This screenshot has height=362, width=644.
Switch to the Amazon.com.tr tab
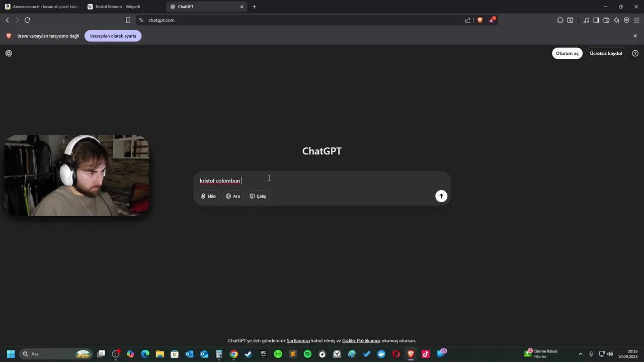(x=42, y=7)
